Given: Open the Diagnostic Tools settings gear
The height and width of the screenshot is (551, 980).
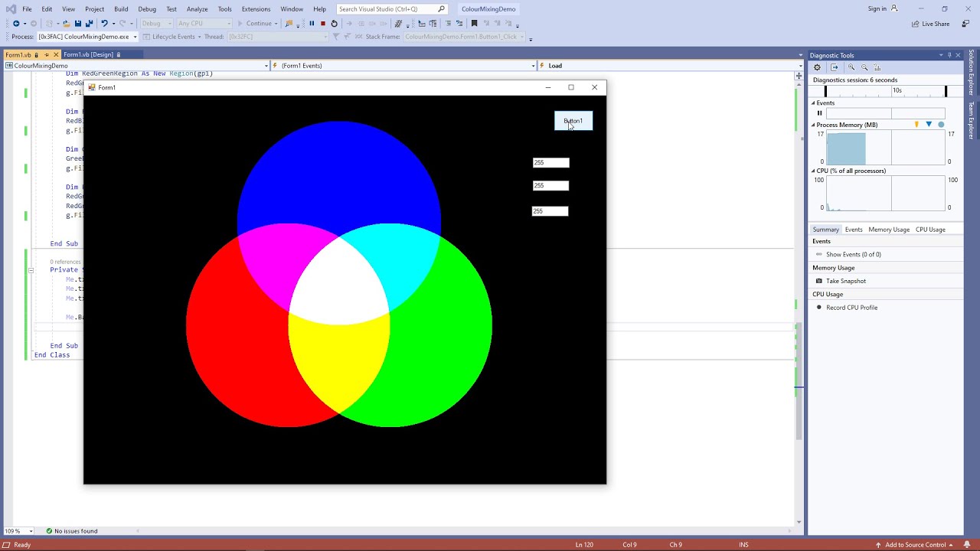Looking at the screenshot, I should coord(817,67).
